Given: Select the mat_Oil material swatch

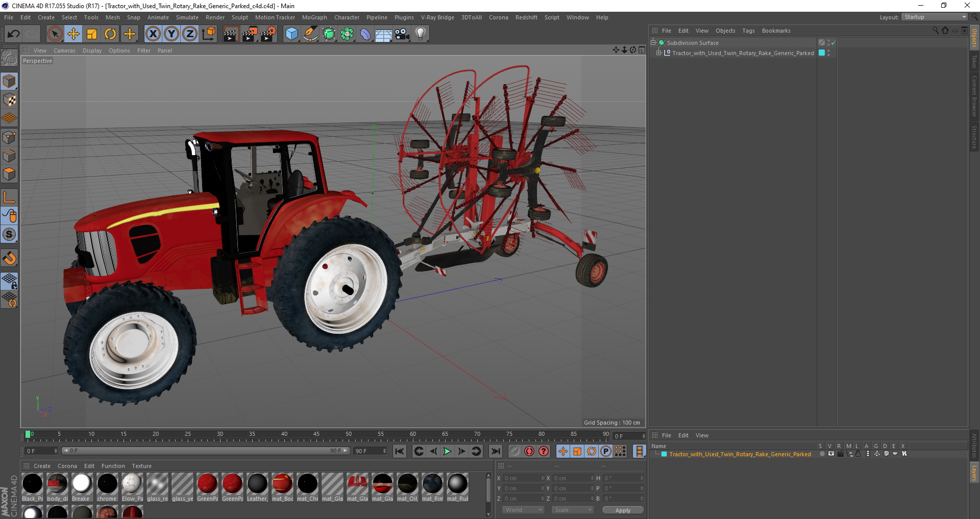Looking at the screenshot, I should point(407,487).
